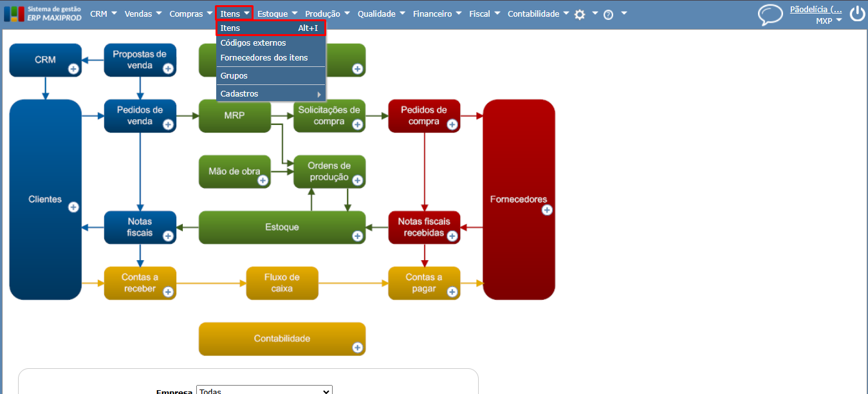
Task: Click the power logout icon
Action: pos(857,14)
